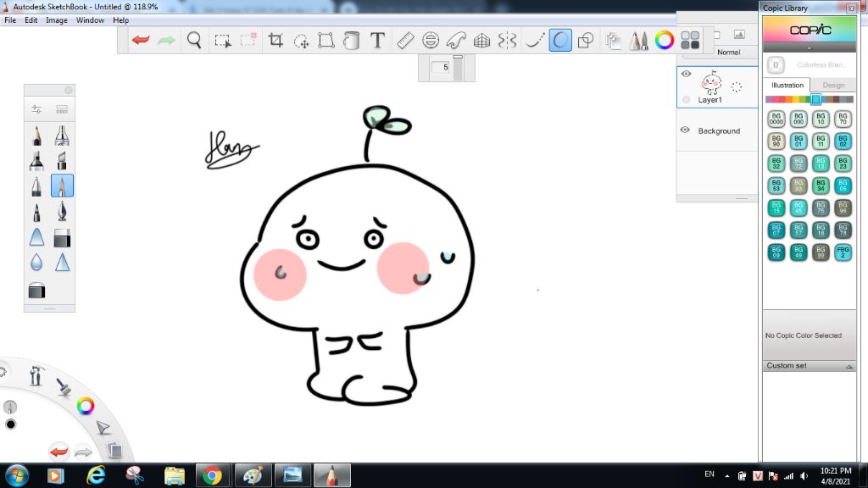Select the Ballpoint pen brush
868x488 pixels.
click(x=36, y=186)
